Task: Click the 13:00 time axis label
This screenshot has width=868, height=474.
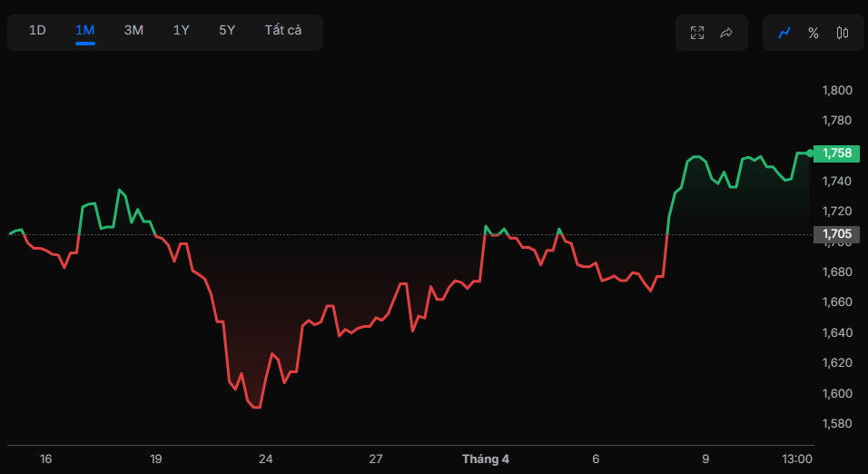Action: (x=797, y=459)
